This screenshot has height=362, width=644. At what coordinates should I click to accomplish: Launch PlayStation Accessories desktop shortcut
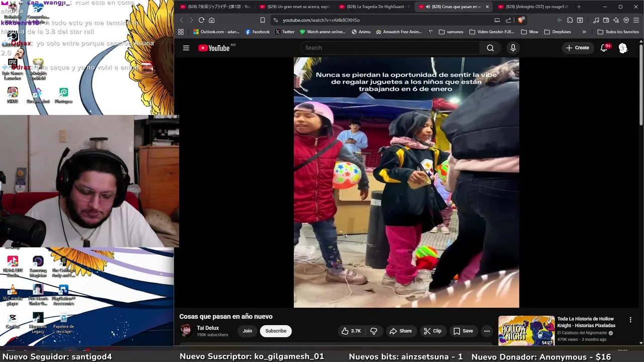[63, 295]
